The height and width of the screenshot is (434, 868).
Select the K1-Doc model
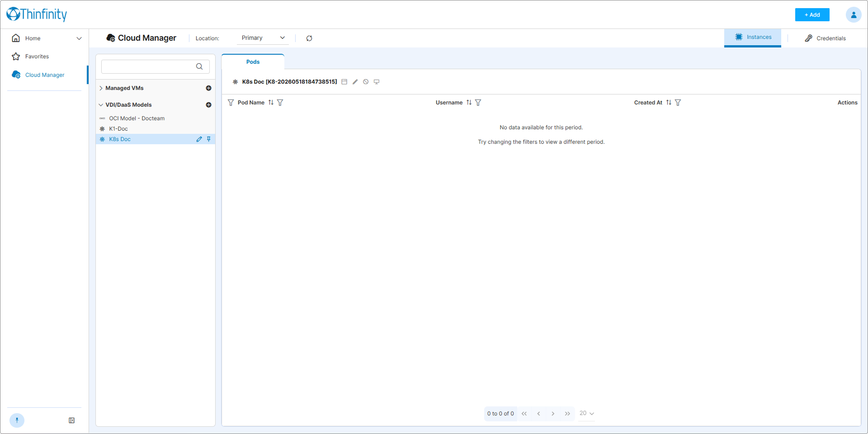click(155, 129)
